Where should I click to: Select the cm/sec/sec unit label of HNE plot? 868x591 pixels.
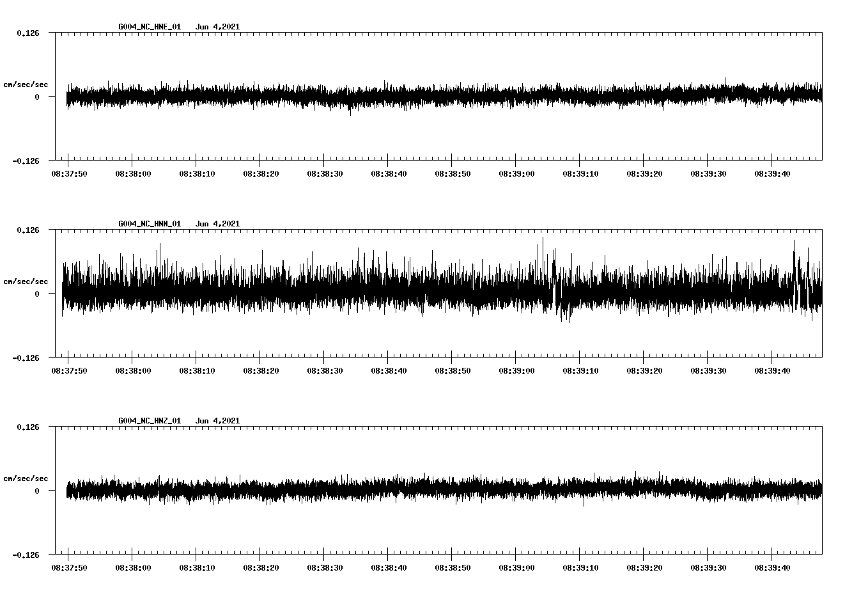(26, 84)
